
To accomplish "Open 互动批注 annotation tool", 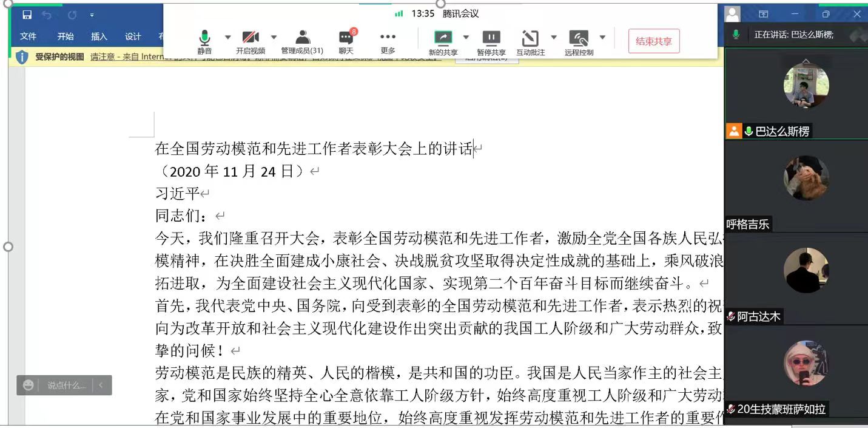I will click(530, 38).
